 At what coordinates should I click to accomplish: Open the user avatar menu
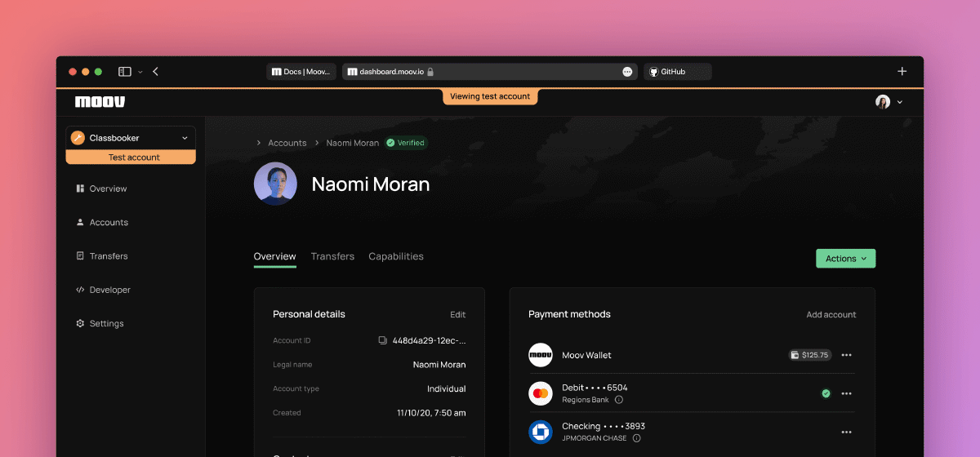click(889, 102)
